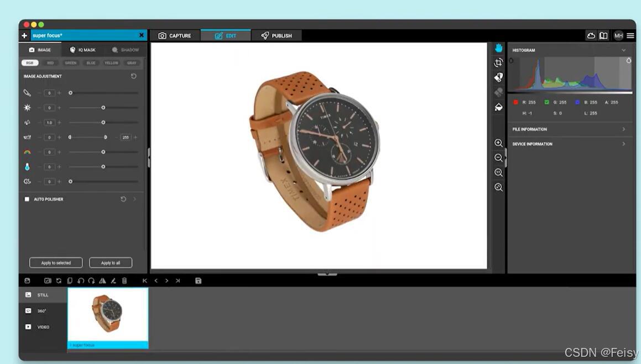
Task: Enable the Auto Polisher checkbox
Action: [x=27, y=199]
